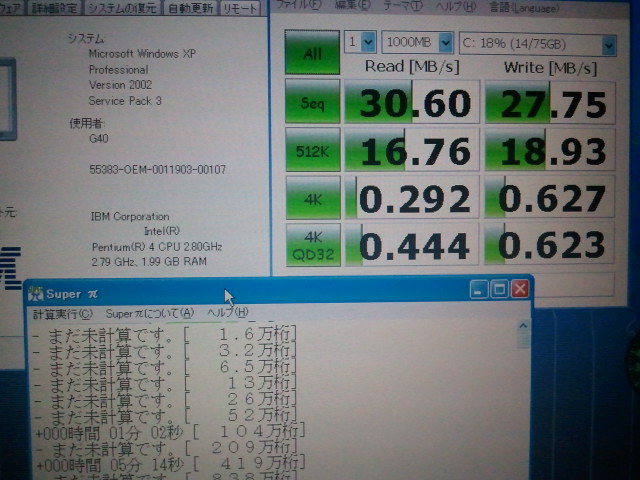The width and height of the screenshot is (640, 480).
Task: Start the 512K benchmark test
Action: click(x=313, y=150)
